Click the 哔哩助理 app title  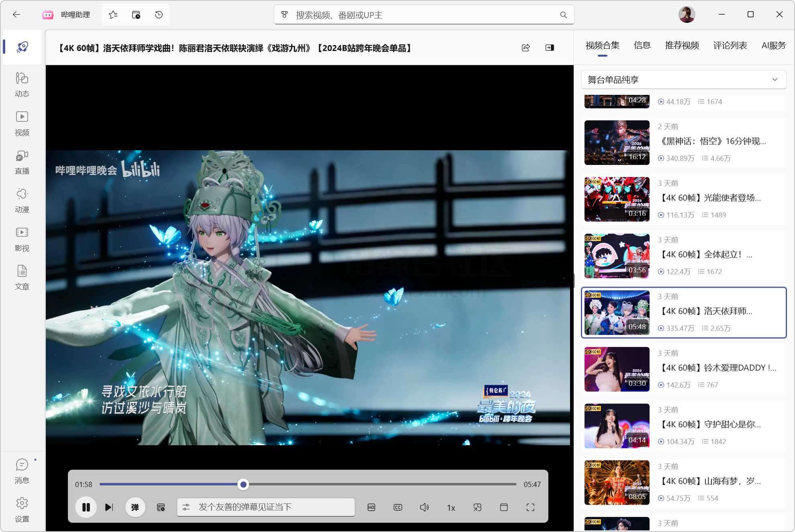click(x=76, y=15)
